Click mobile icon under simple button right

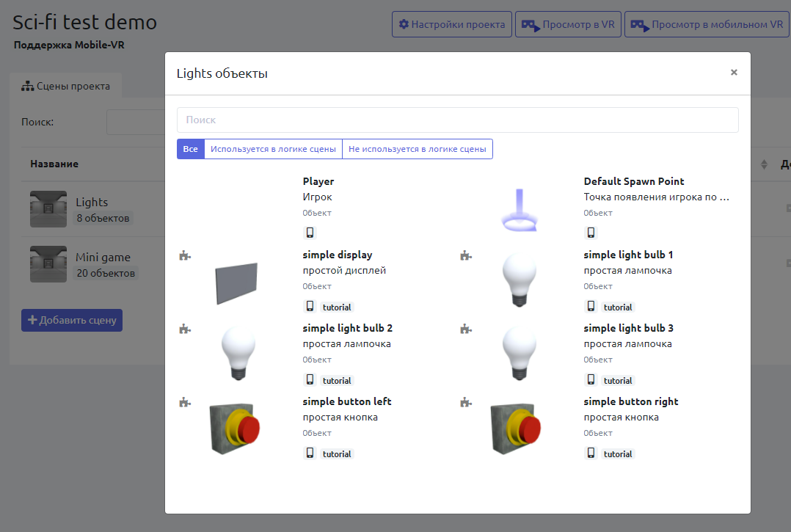click(x=591, y=453)
